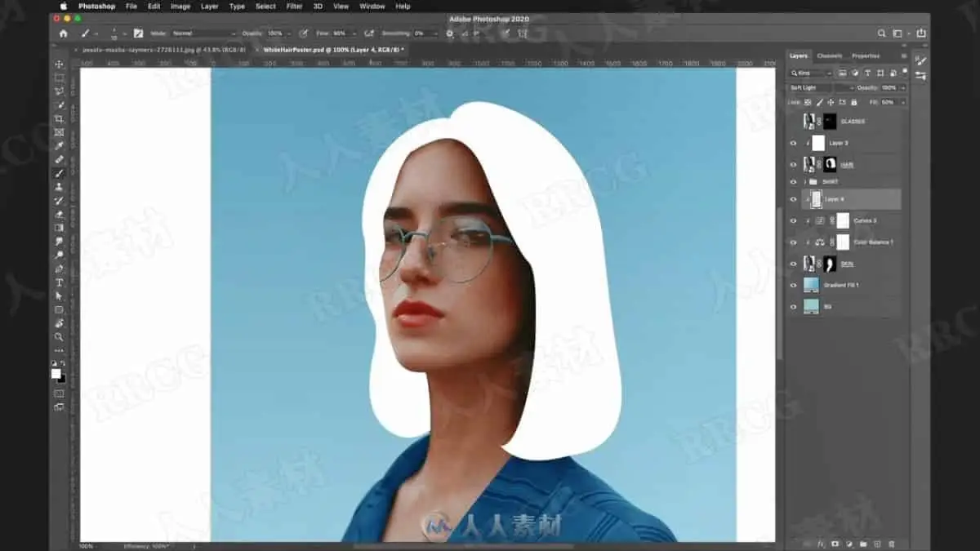The height and width of the screenshot is (551, 980).
Task: Open the brush Mode dropdown
Action: 204,33
